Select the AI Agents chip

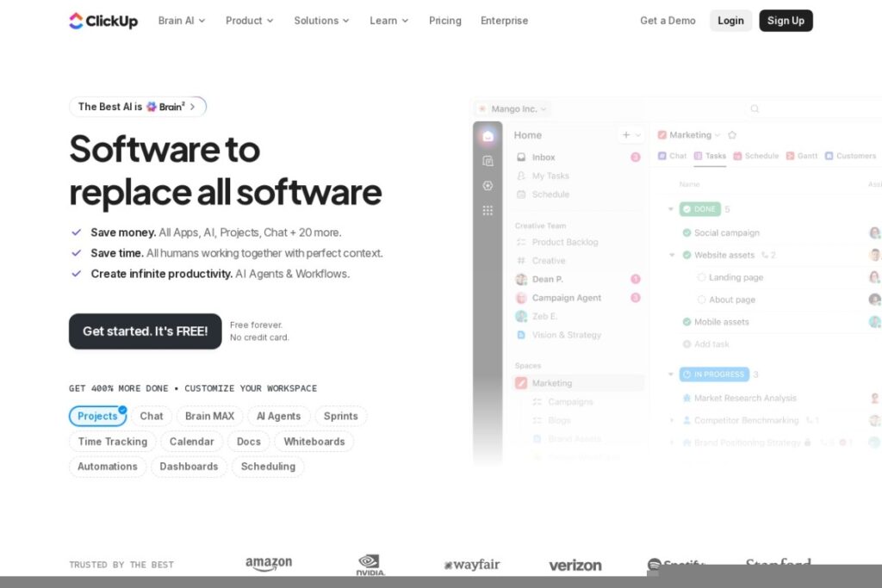[x=279, y=416]
